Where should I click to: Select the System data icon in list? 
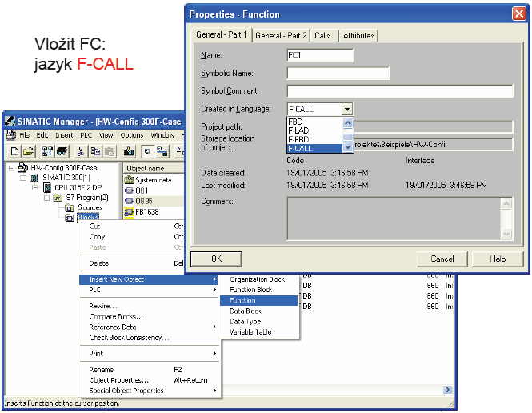click(x=130, y=180)
